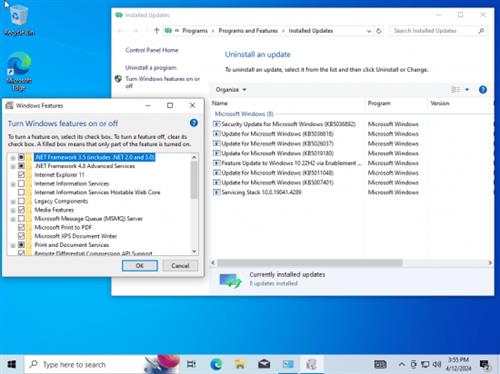Click the volume icon in system tray
500x374 pixels.
tap(436, 364)
